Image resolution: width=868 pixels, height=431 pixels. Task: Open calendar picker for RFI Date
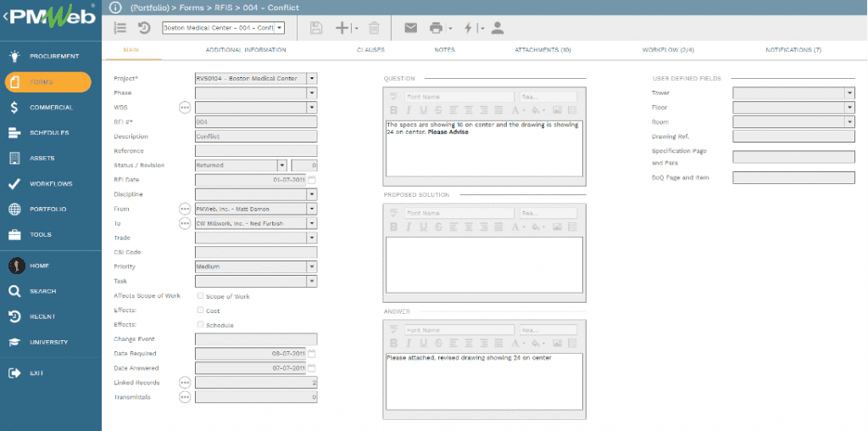312,180
